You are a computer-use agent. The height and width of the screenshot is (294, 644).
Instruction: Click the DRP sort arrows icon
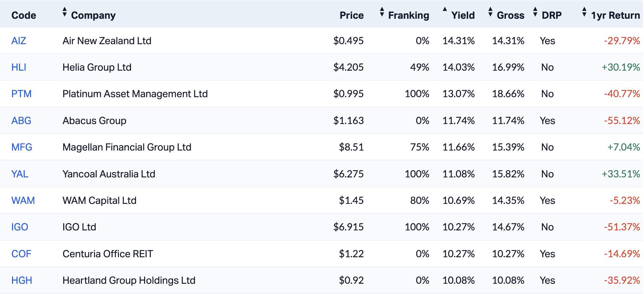535,12
